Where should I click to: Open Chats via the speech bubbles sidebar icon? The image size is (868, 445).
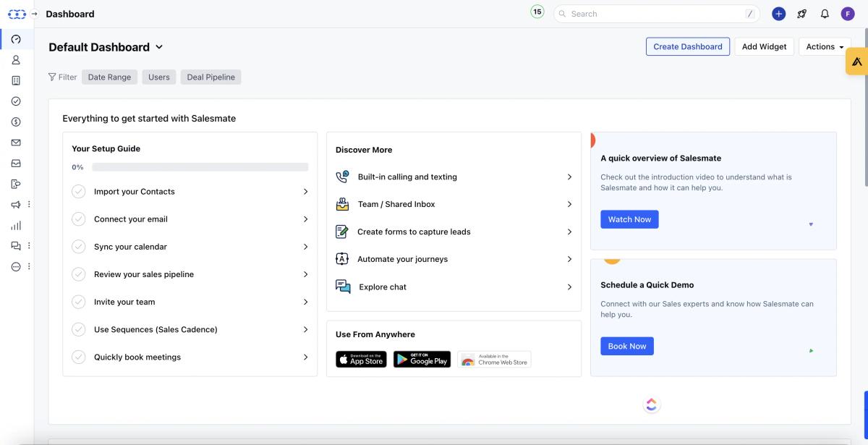[x=16, y=246]
